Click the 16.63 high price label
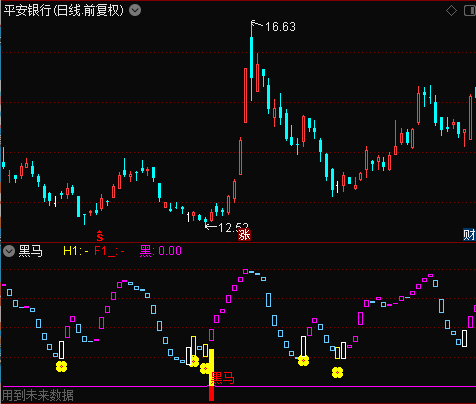476x404 pixels. [x=280, y=27]
